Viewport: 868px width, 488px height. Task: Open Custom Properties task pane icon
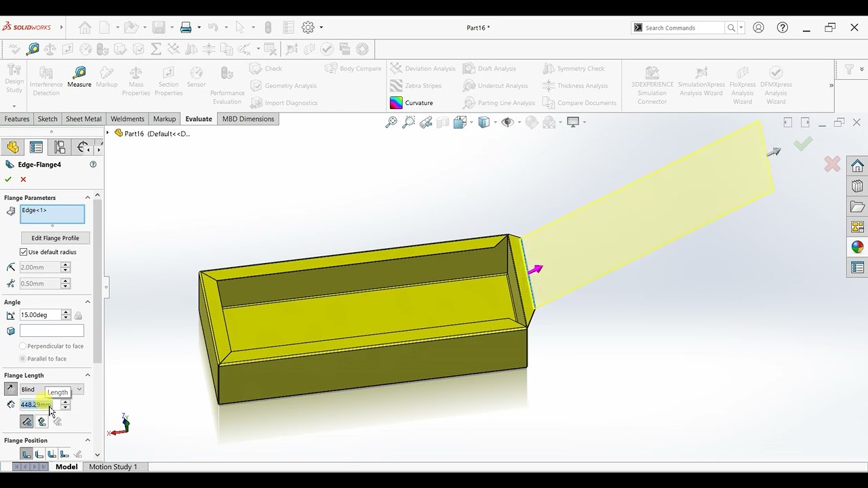857,268
